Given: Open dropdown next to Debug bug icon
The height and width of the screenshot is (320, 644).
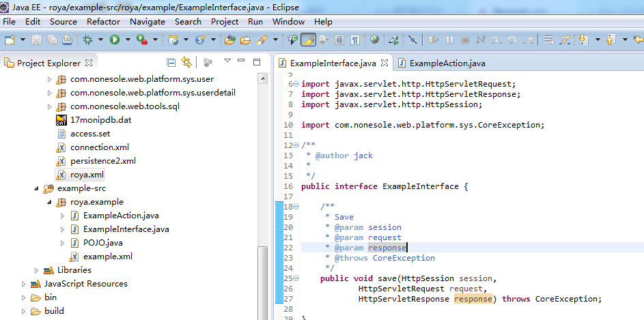Looking at the screenshot, I should [100, 40].
